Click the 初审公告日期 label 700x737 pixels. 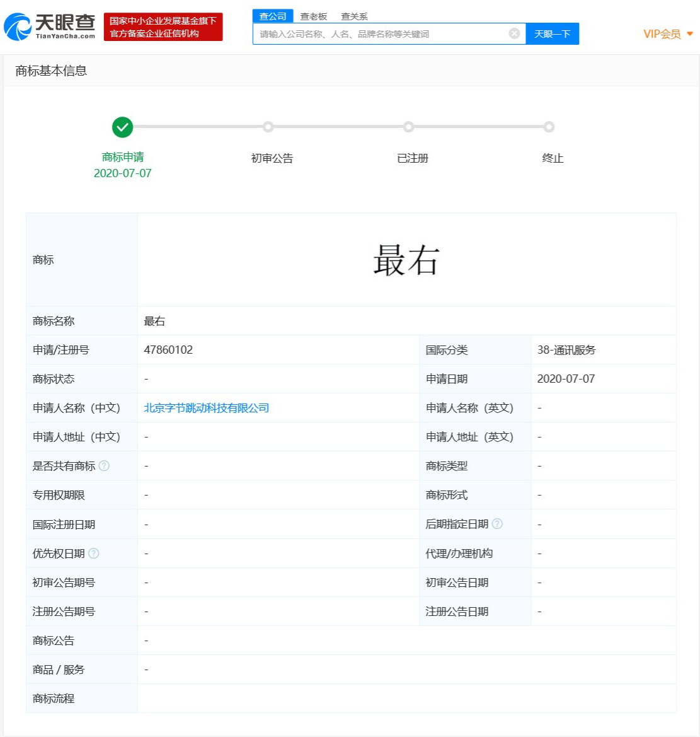pyautogui.click(x=457, y=583)
